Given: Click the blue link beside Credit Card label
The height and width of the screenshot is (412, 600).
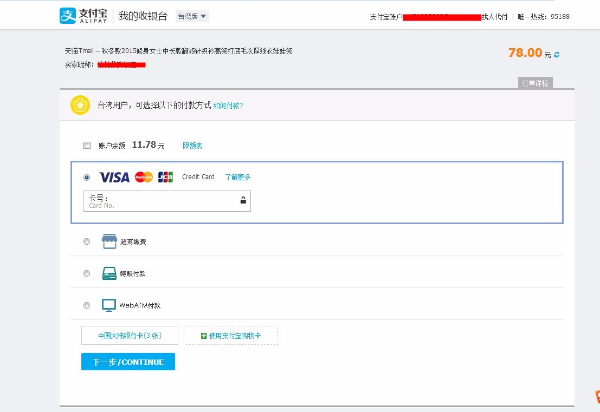Looking at the screenshot, I should tap(237, 177).
